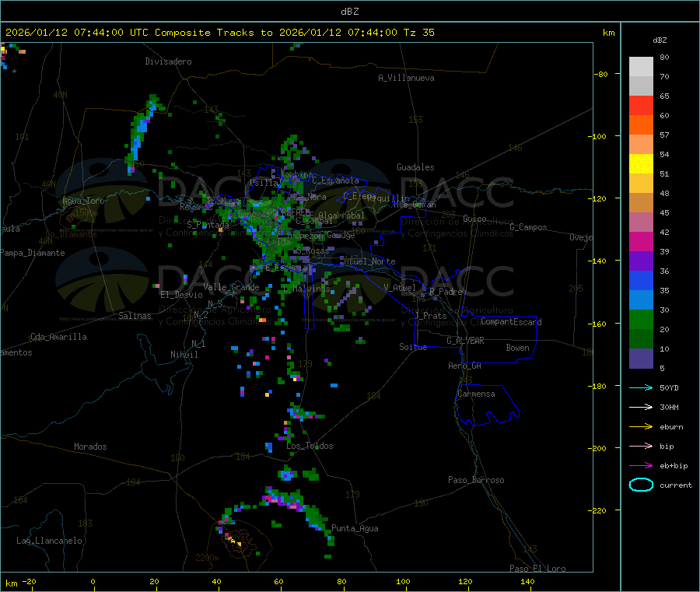Screen dimensions: 700x592
Task: Select the orange 60 dBZ color swatch
Action: pyautogui.click(x=641, y=125)
